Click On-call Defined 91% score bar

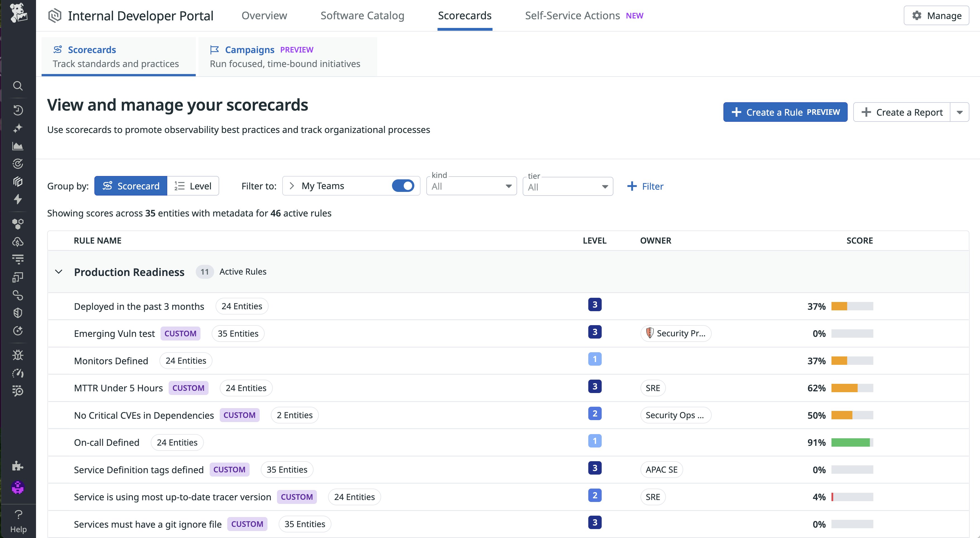click(x=852, y=442)
